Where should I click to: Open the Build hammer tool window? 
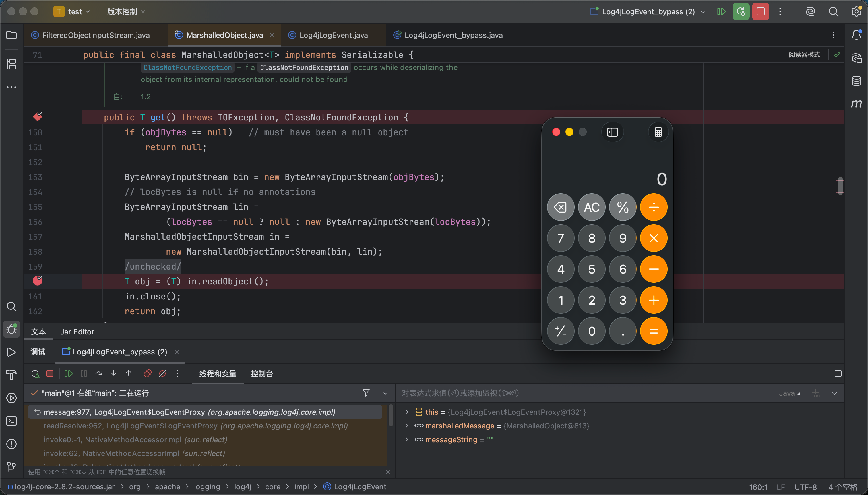[x=11, y=375]
